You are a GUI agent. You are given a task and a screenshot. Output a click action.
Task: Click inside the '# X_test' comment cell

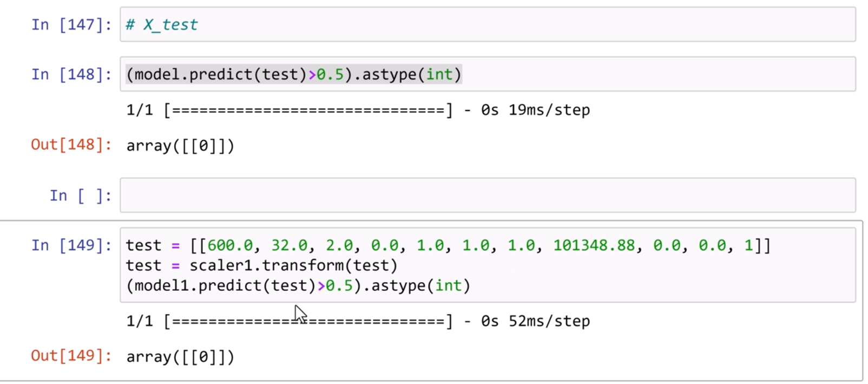point(487,25)
